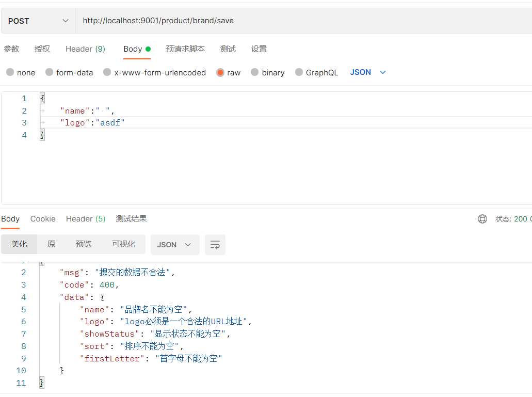Switch to request Header (9) tab
The width and height of the screenshot is (532, 397).
(x=85, y=49)
